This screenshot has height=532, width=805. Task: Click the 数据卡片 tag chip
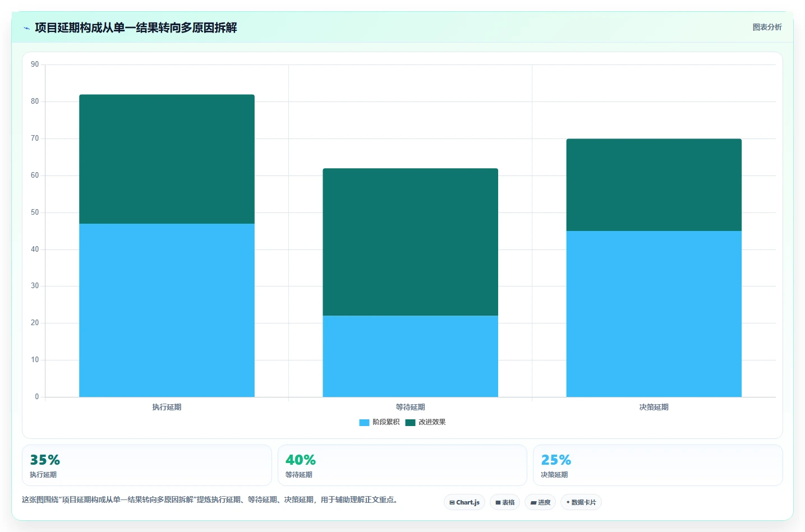(x=581, y=502)
